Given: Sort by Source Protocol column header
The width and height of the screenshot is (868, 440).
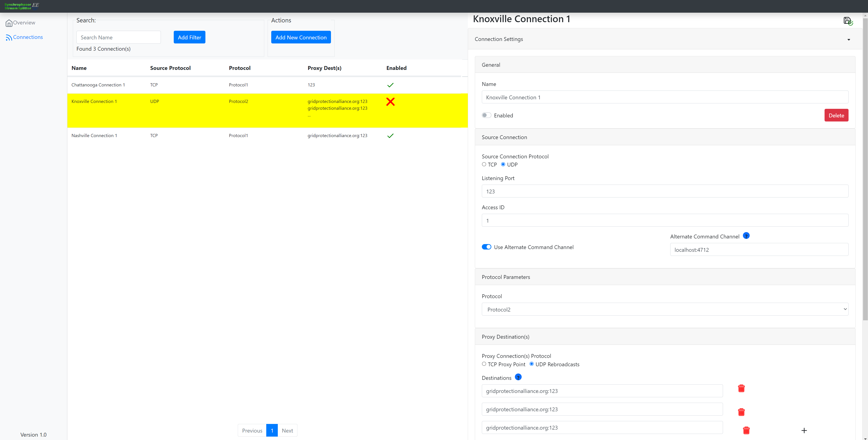Looking at the screenshot, I should click(x=170, y=68).
